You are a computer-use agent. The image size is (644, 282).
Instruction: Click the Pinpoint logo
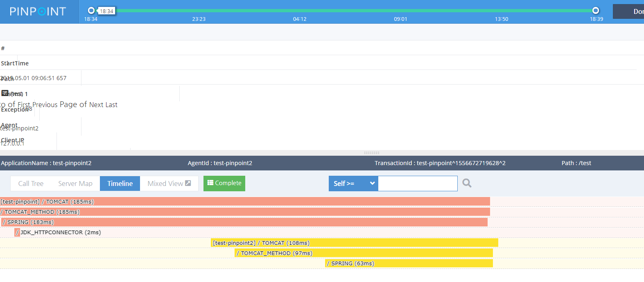[x=38, y=11]
